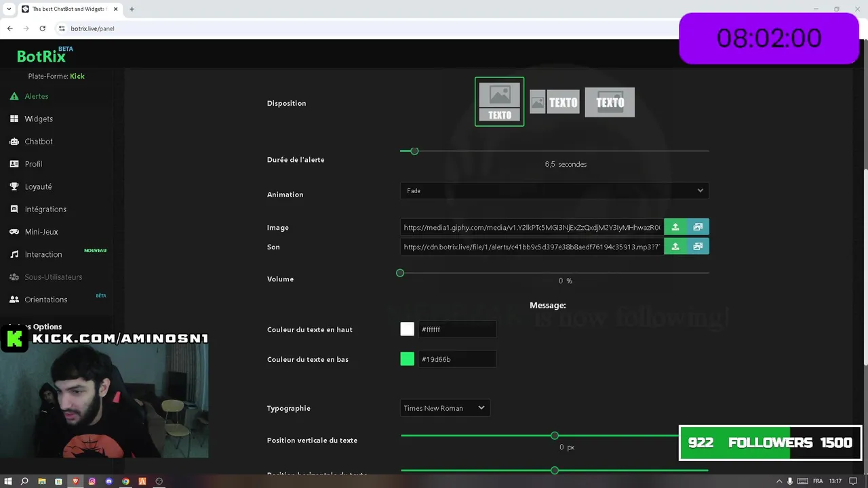The image size is (868, 488).
Task: Open the browser tab list arrow
Action: pyautogui.click(x=9, y=9)
